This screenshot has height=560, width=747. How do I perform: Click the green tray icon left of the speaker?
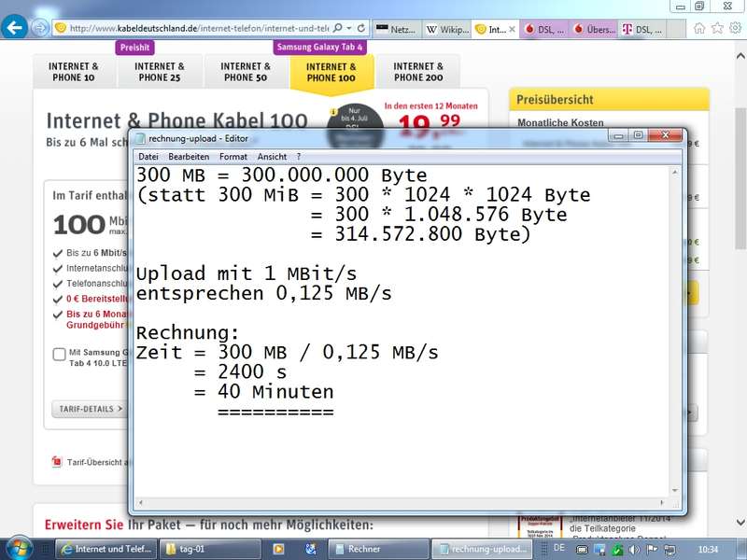[617, 550]
